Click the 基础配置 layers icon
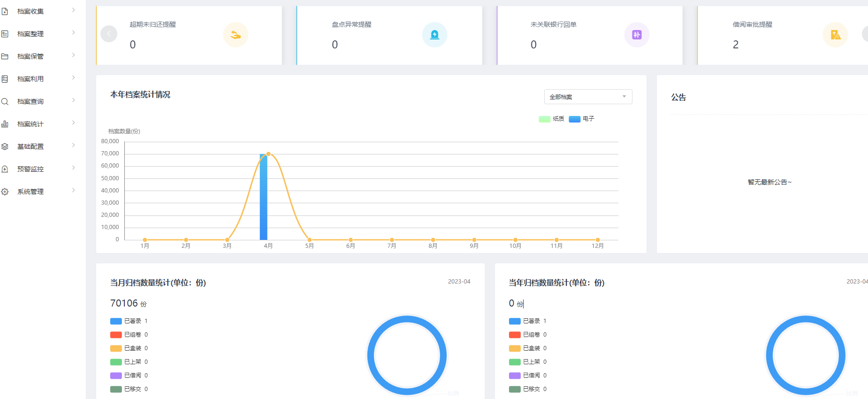 (5, 146)
